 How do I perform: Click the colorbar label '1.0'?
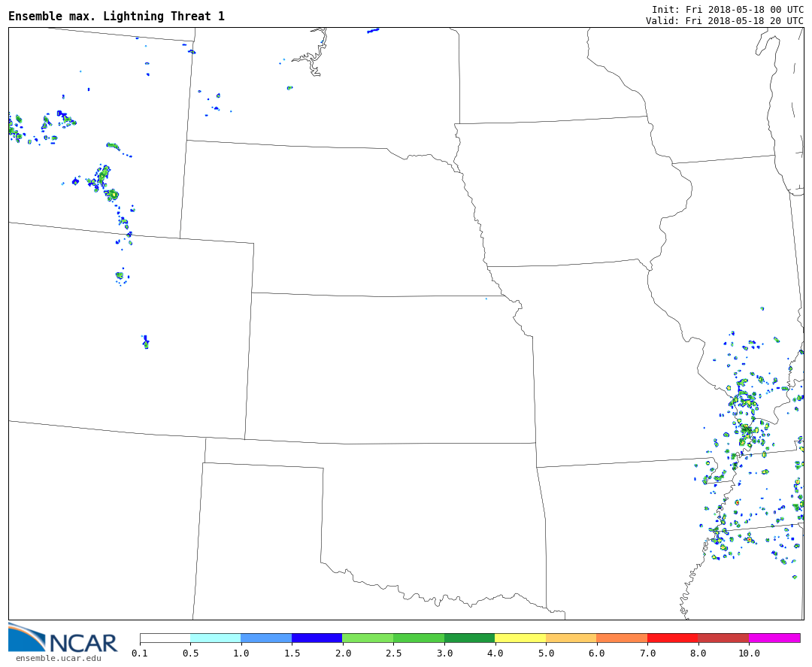point(241,653)
